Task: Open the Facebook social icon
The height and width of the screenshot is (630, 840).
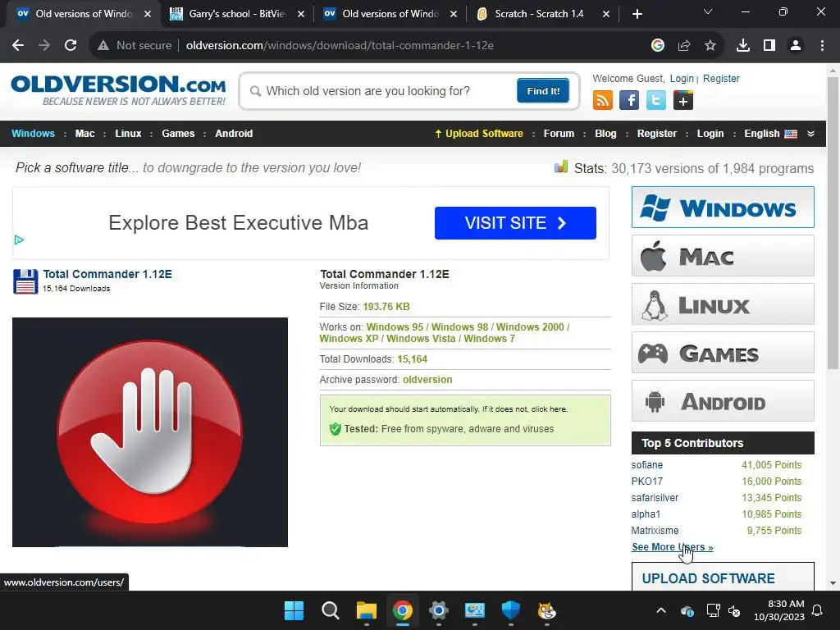Action: pyautogui.click(x=629, y=100)
